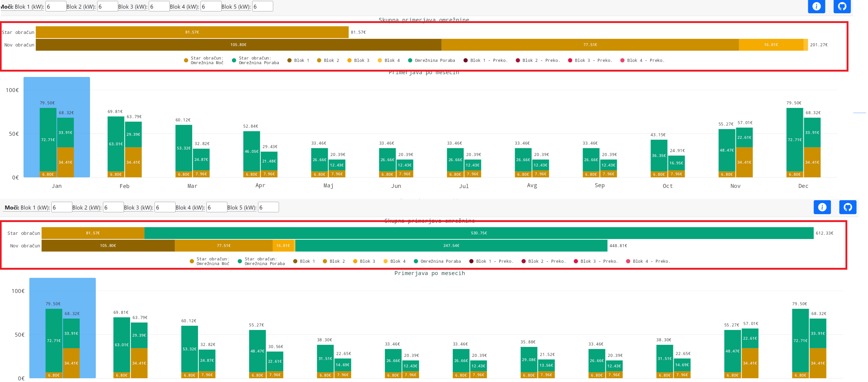Toggle 'Star obračun: Omrežnina Poraba' in upper legend

[255, 60]
